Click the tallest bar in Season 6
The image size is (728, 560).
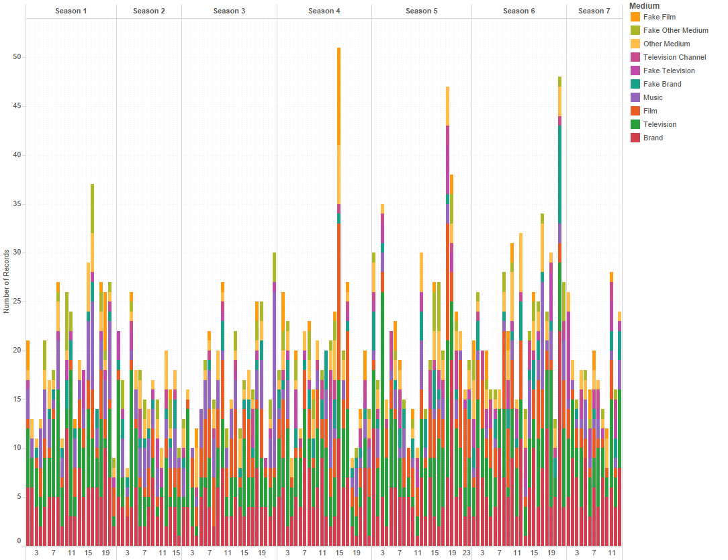559,311
